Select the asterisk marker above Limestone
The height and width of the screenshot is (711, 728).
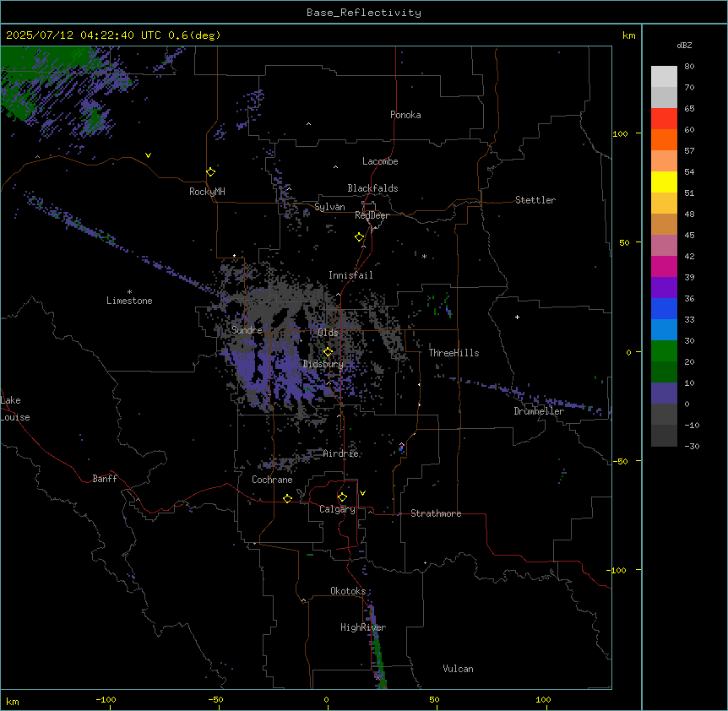coord(129,292)
